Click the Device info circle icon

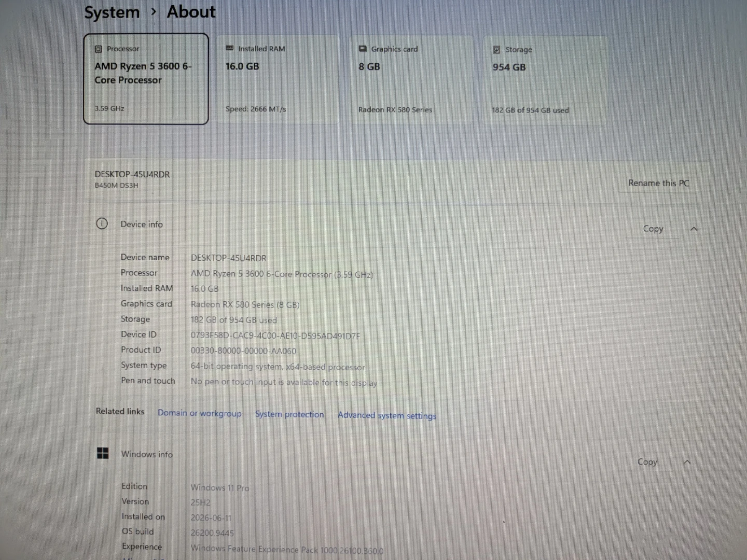102,223
